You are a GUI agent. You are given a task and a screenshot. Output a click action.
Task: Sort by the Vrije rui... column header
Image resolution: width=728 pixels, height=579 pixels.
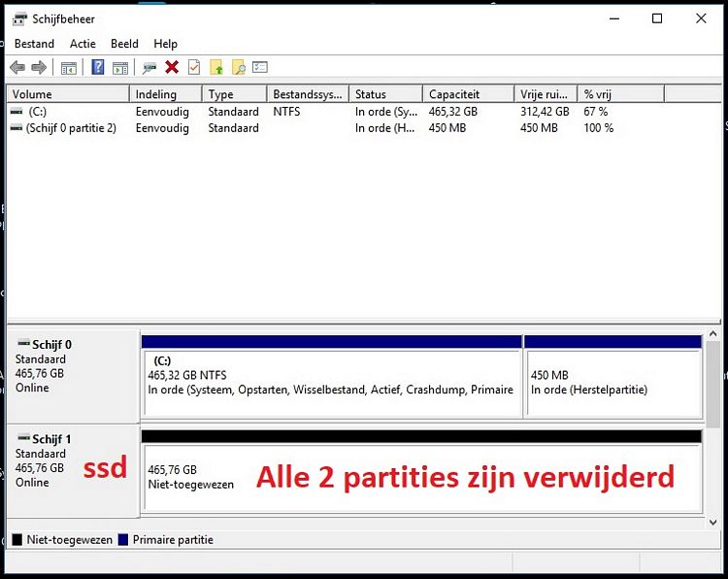(x=546, y=94)
